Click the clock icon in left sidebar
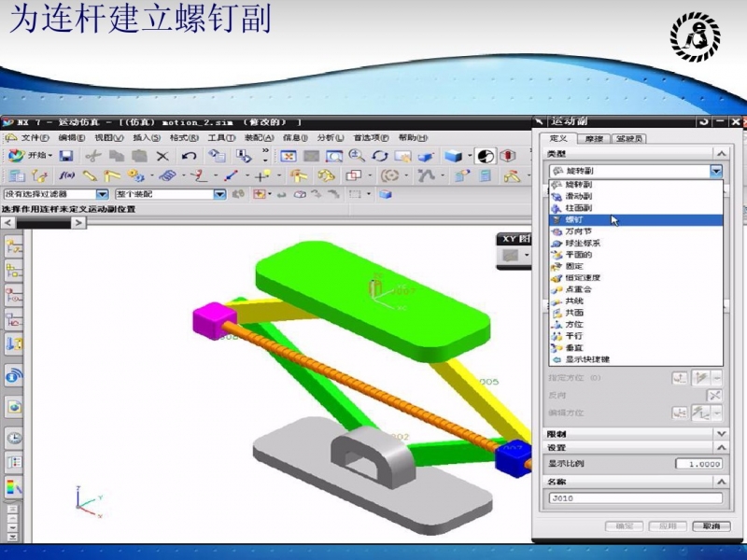This screenshot has width=747, height=560. [x=13, y=438]
